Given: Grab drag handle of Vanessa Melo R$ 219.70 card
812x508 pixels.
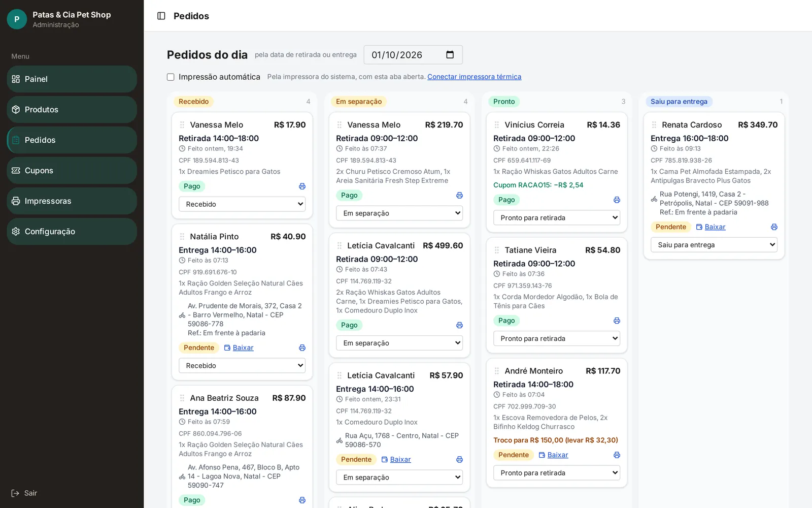Looking at the screenshot, I should coord(340,125).
